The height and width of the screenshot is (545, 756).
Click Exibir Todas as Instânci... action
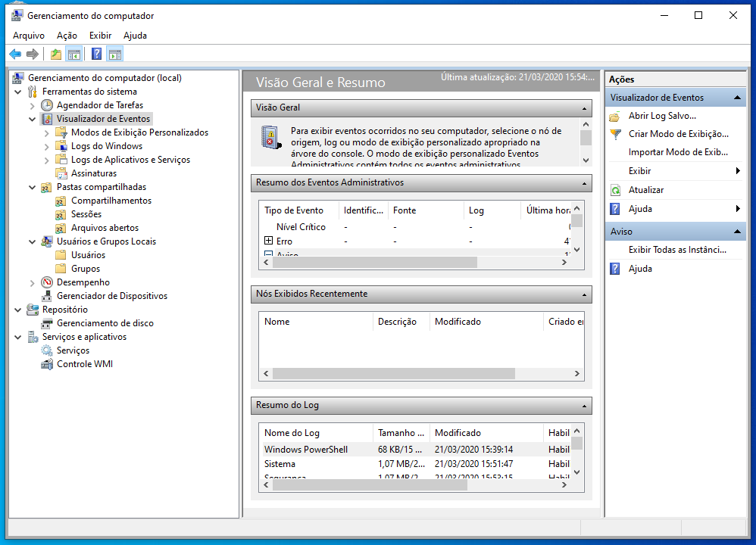[x=677, y=250]
